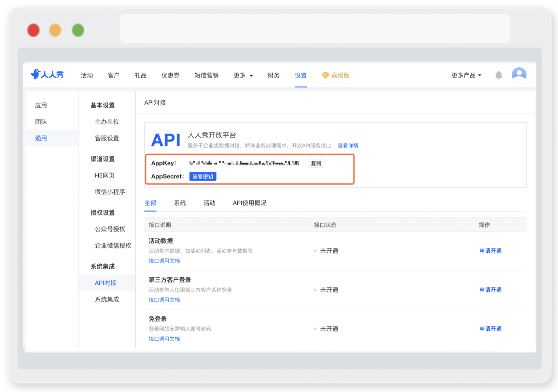The image size is (558, 392).
Task: Open the 活动 top menu
Action: [87, 75]
